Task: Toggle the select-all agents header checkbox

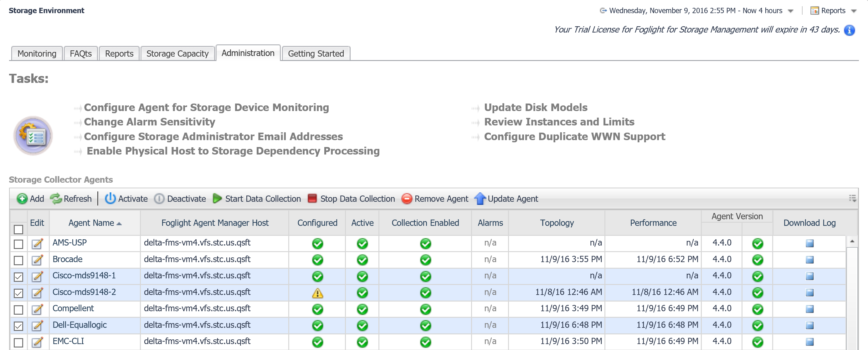Action: (18, 230)
